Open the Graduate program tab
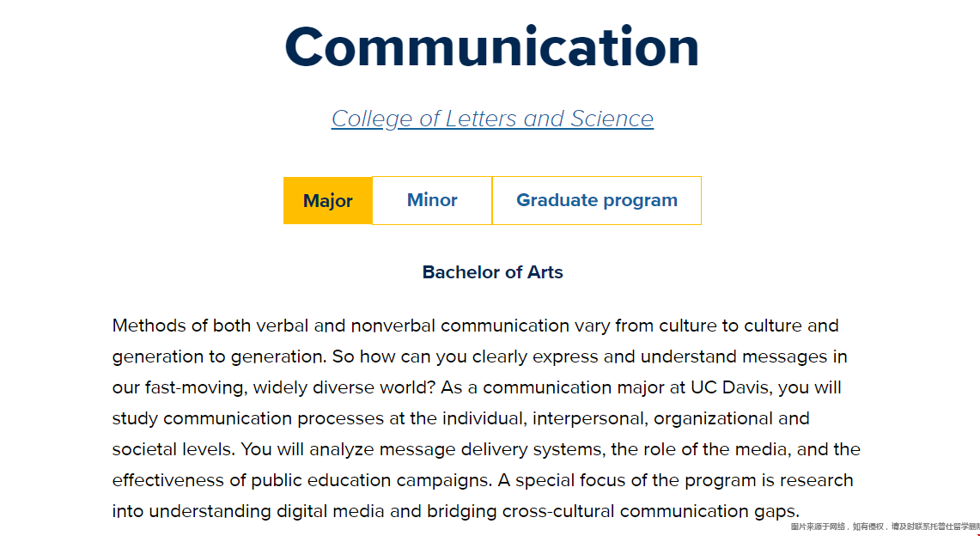 tap(597, 200)
